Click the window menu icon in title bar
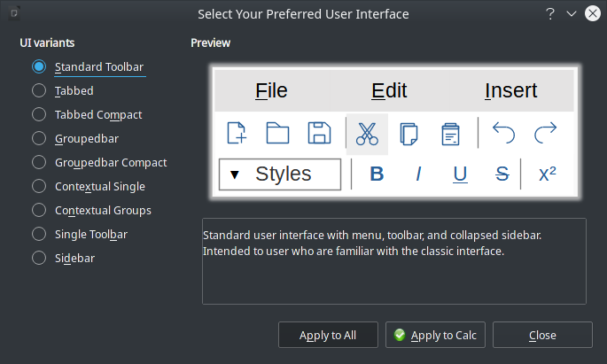The height and width of the screenshot is (364, 607). 14,13
